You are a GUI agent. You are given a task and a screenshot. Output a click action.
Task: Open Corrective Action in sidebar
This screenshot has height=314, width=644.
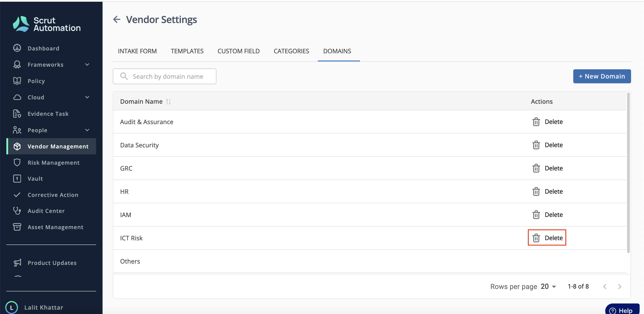tap(51, 195)
